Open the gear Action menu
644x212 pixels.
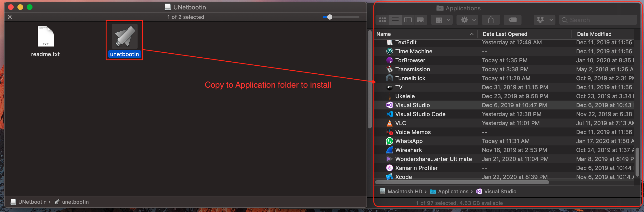tap(467, 20)
